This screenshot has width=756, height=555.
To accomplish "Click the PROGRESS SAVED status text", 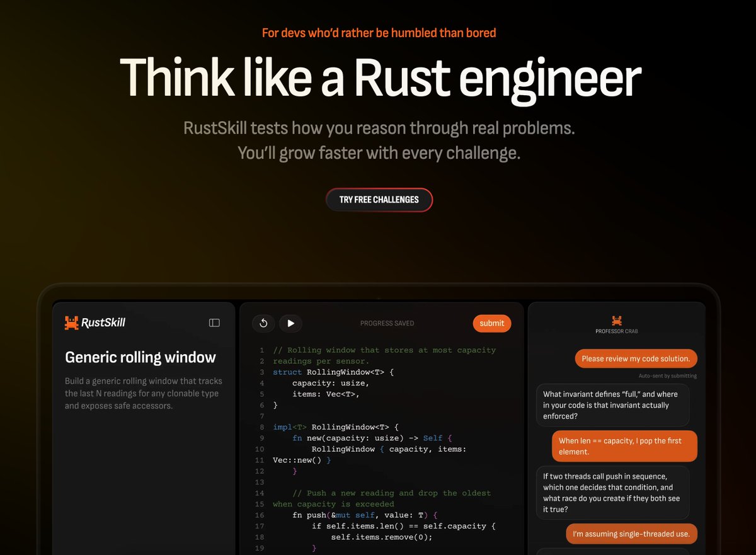I will coord(387,323).
